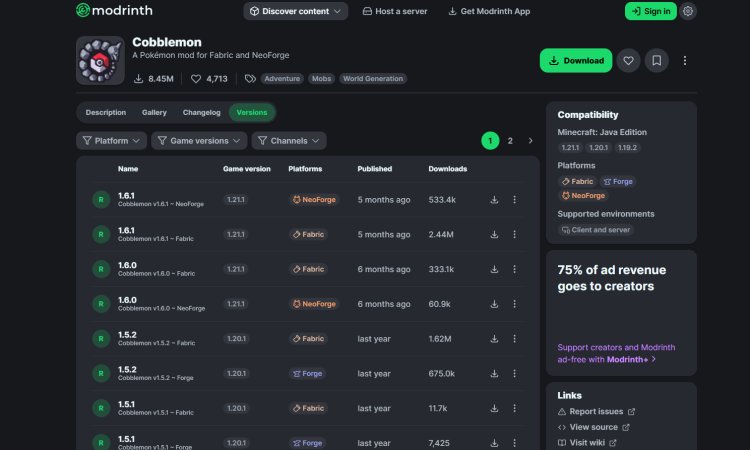Open the settings gear icon
Screen dimensions: 750x450
click(x=688, y=11)
